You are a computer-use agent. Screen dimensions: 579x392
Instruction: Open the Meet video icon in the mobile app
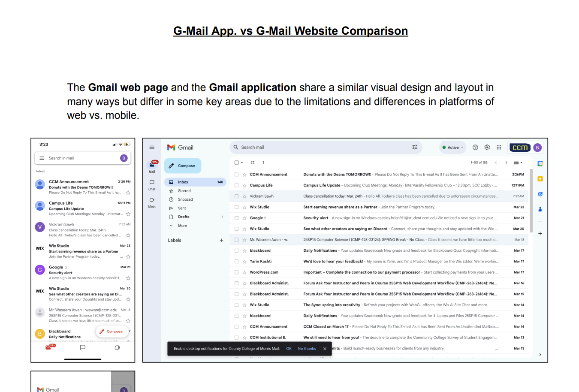[x=117, y=347]
